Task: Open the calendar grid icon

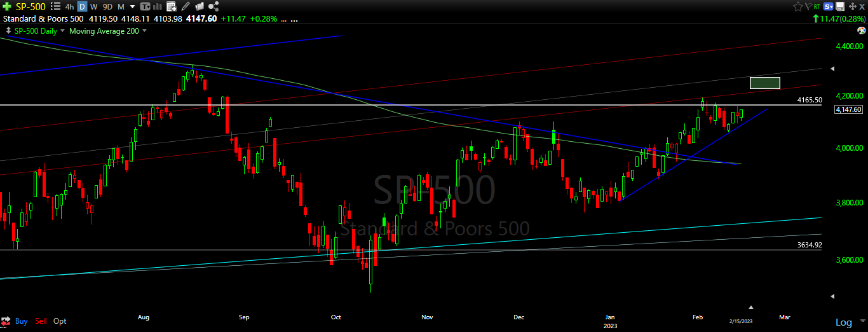Action: (x=172, y=6)
